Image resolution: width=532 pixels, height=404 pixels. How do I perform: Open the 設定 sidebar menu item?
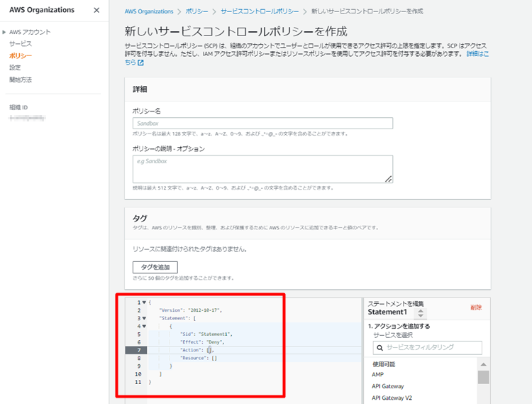tap(15, 67)
